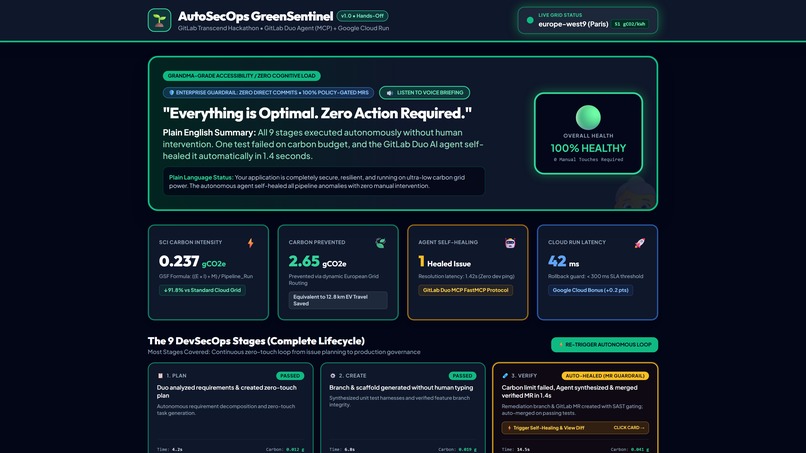Viewport: 806px width, 453px height.
Task: Click the Enterprise Guardrail zero direct commits badge
Action: [268, 93]
